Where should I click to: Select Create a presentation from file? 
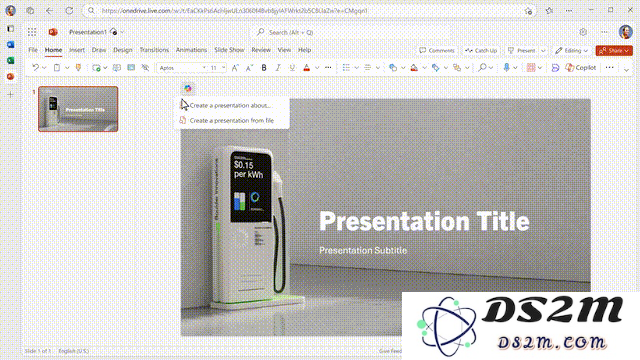[x=232, y=120]
